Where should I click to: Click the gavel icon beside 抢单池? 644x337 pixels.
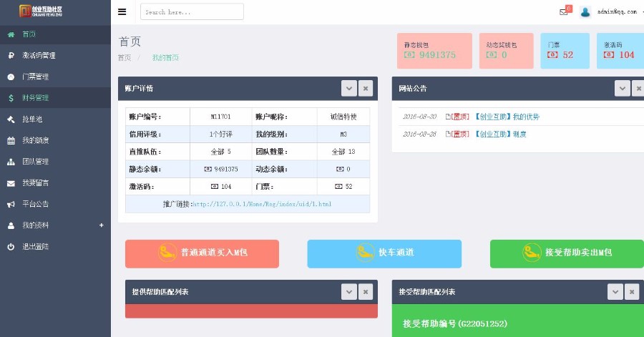point(11,119)
